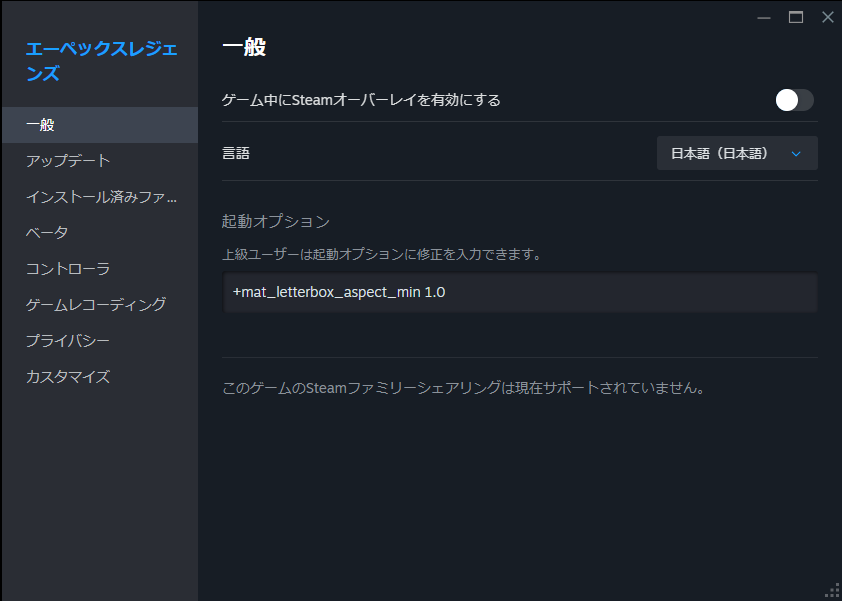
Task: Click the 起動オプション section label
Action: tap(276, 221)
